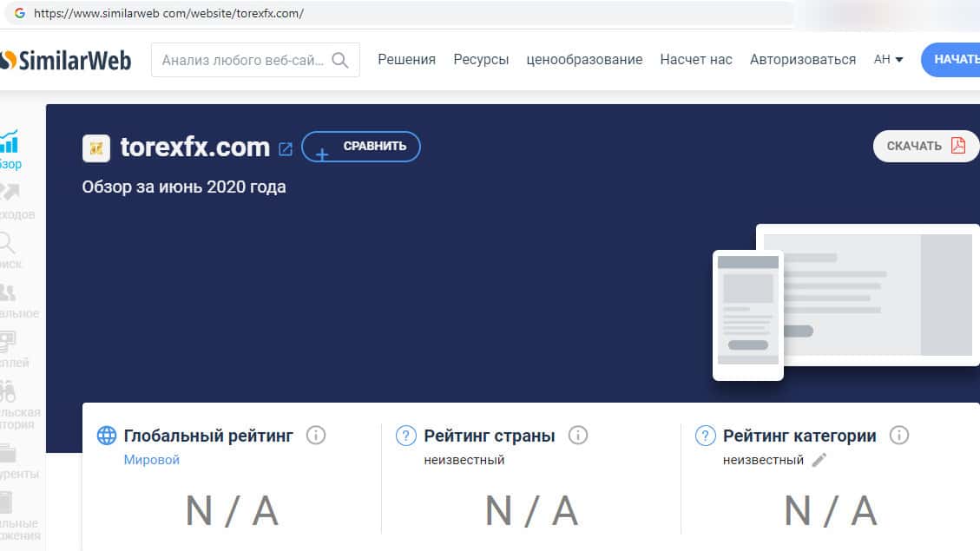Open torexfx.com external link icon
The width and height of the screenshot is (980, 551).
pyautogui.click(x=285, y=148)
